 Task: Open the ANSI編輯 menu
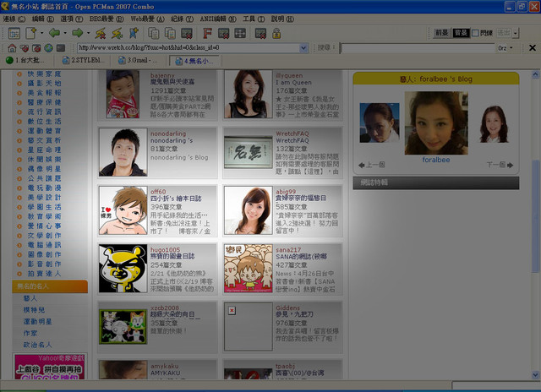[218, 19]
